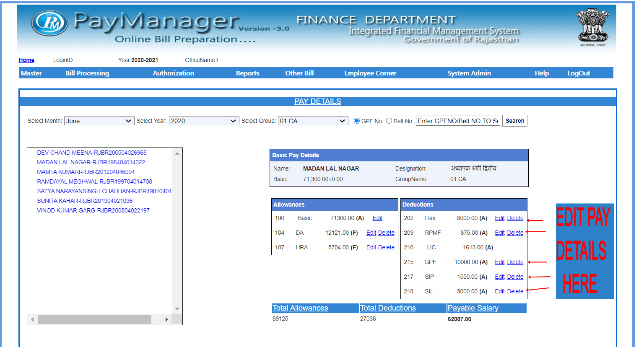
Task: Open the Employee Corner menu
Action: [370, 73]
